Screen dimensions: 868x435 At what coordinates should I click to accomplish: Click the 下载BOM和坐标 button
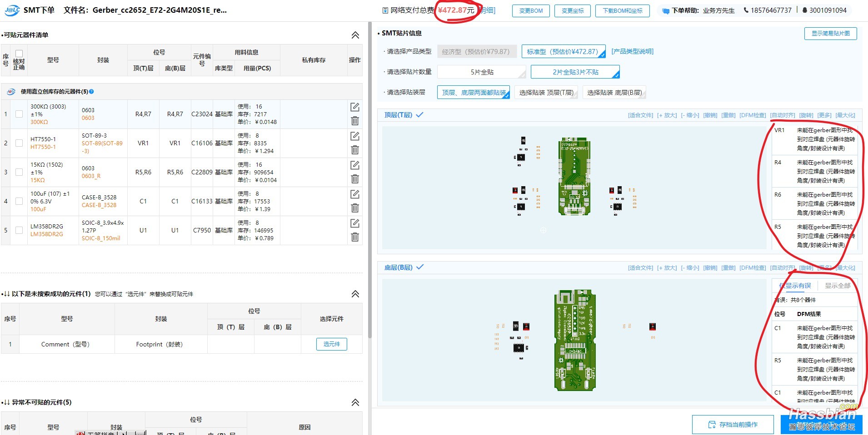[x=623, y=11]
